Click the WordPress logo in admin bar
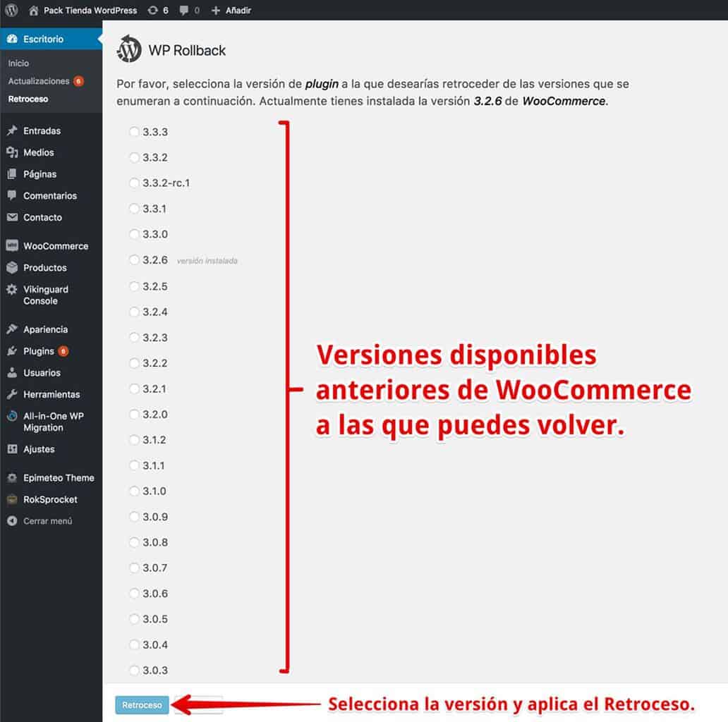728x722 pixels. 11,10
